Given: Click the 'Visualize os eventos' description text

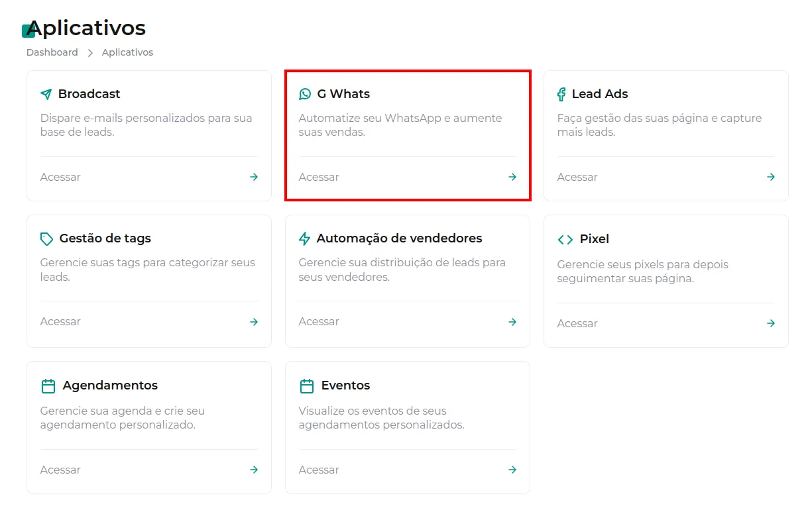Looking at the screenshot, I should pyautogui.click(x=382, y=418).
